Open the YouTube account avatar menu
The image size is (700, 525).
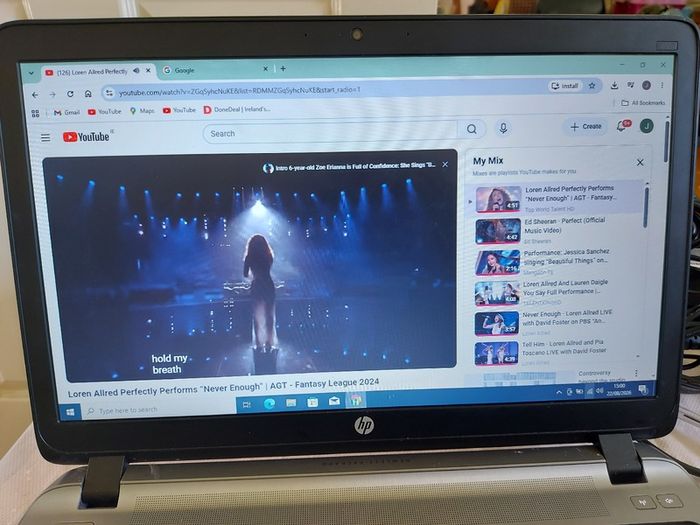(x=646, y=126)
